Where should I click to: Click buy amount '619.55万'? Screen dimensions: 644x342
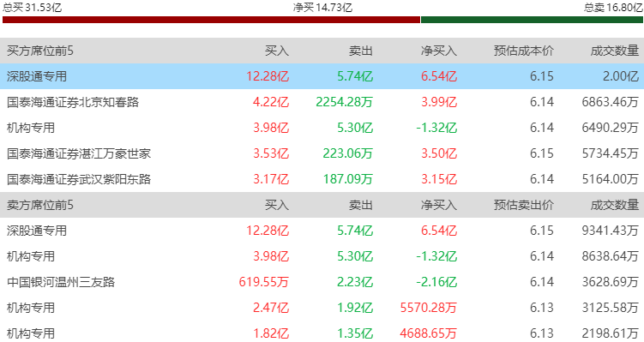point(263,282)
